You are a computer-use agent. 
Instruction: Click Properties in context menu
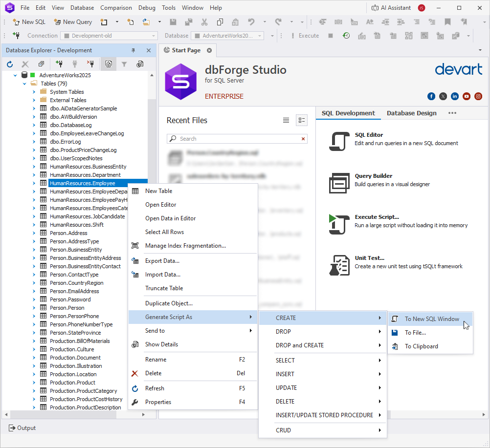tap(193, 402)
